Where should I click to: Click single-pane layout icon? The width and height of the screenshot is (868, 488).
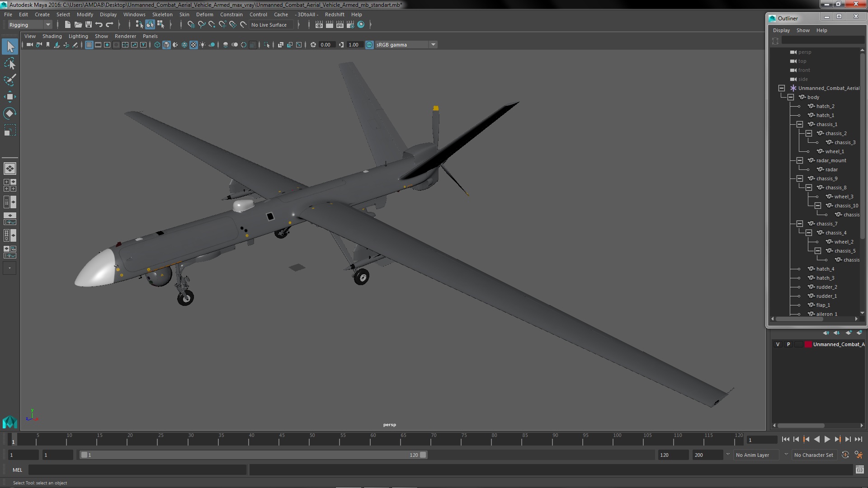pos(10,169)
